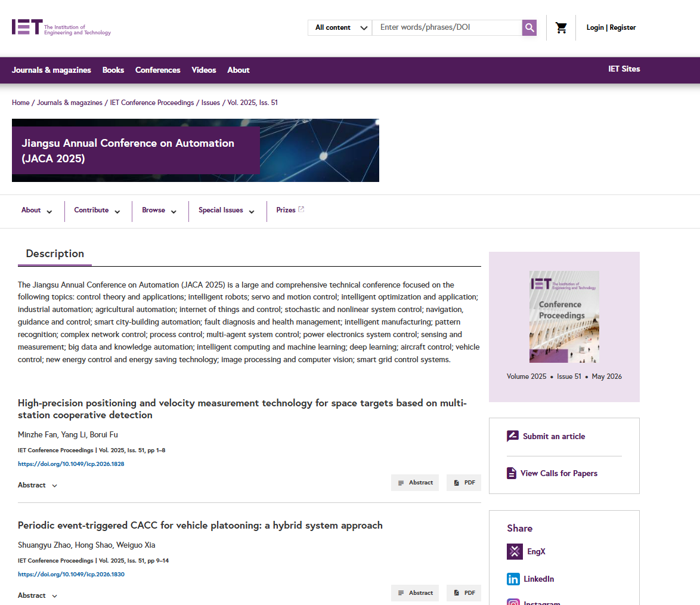Open Journals & magazines in the purple nav
Image resolution: width=700 pixels, height=605 pixels.
coord(51,70)
